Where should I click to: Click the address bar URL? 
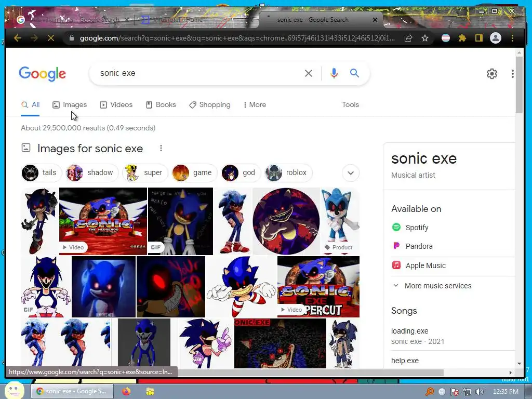click(x=237, y=38)
